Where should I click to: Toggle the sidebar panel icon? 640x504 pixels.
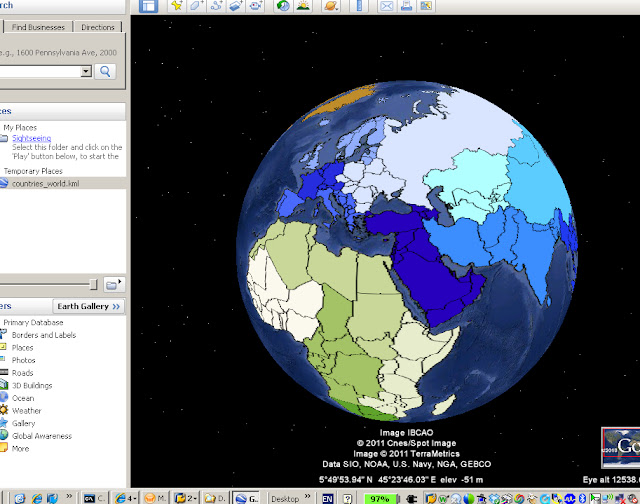148,6
